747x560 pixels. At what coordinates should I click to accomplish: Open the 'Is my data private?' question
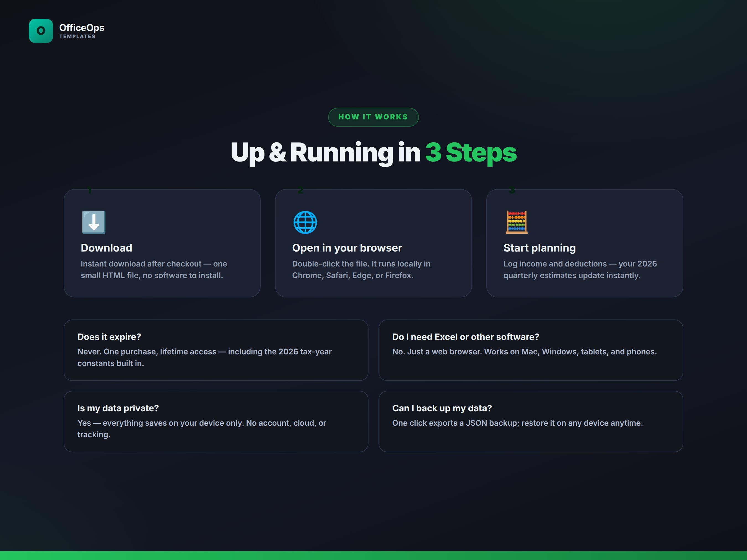click(x=118, y=408)
